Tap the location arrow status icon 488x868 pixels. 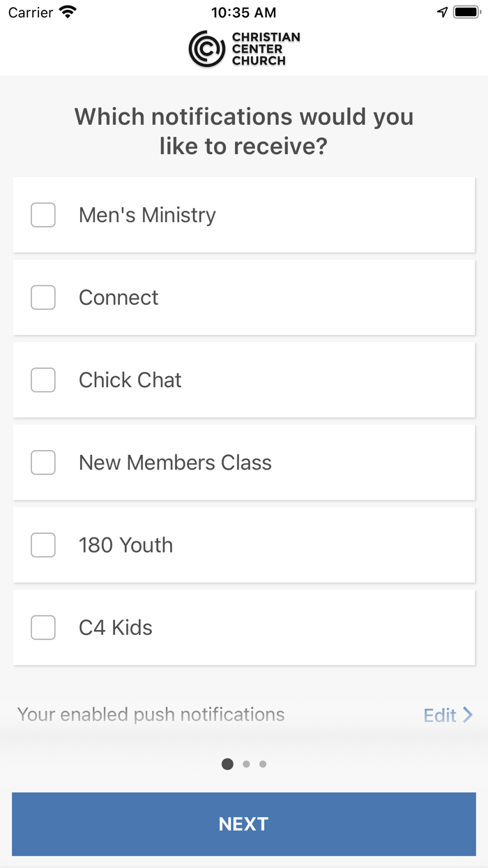point(442,12)
